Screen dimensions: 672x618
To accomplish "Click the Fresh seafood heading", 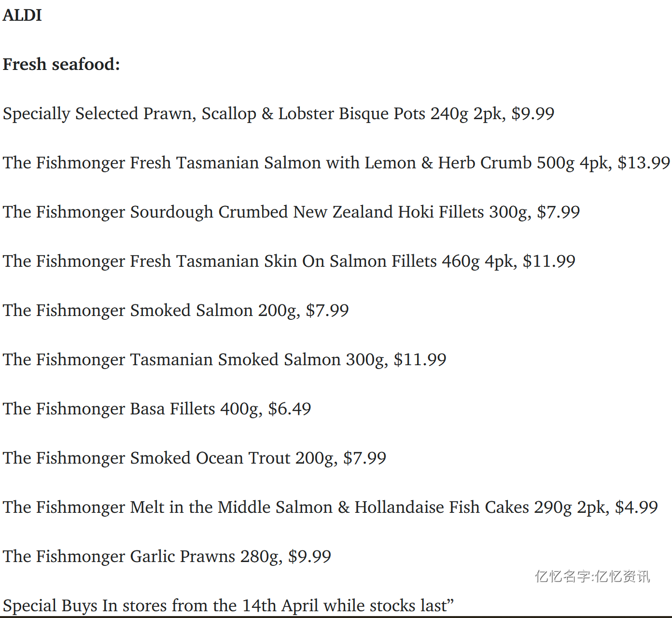I will click(61, 64).
